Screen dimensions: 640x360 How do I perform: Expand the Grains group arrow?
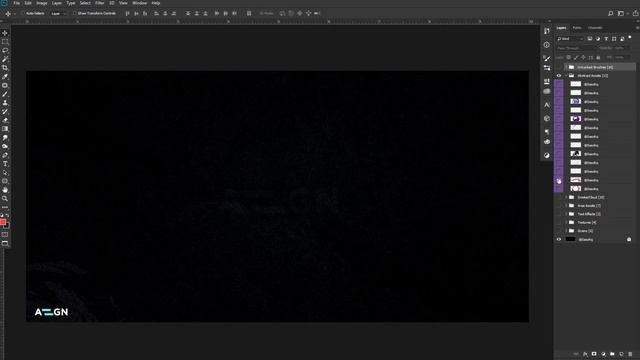click(566, 231)
